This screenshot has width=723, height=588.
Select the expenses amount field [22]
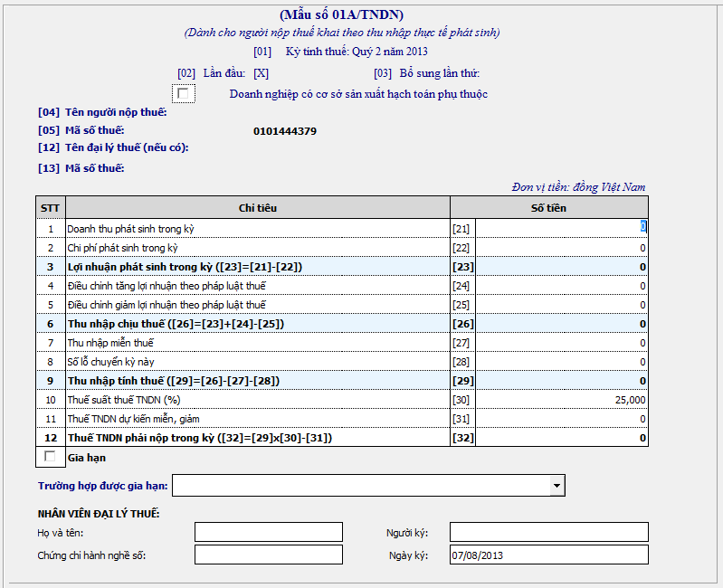(561, 248)
